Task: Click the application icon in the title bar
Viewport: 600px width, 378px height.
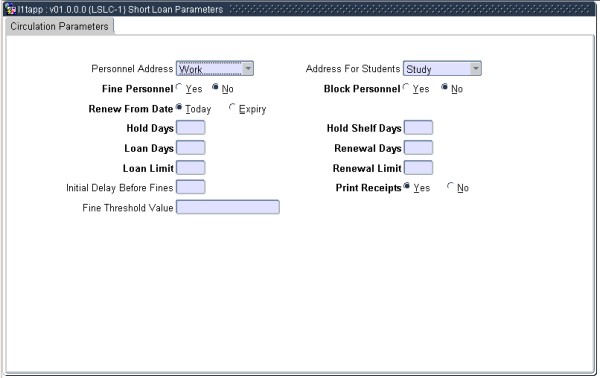Action: [10, 8]
